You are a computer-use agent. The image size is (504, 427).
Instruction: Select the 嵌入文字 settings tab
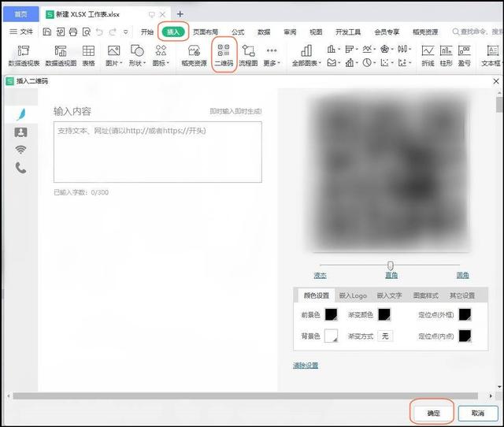click(389, 295)
